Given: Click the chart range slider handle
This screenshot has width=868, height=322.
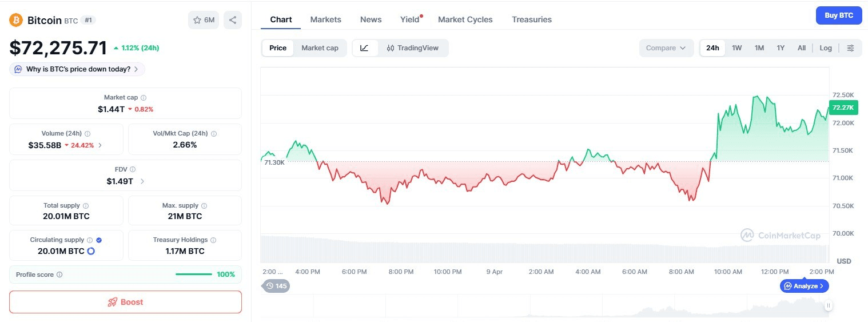Looking at the screenshot, I should click(828, 306).
